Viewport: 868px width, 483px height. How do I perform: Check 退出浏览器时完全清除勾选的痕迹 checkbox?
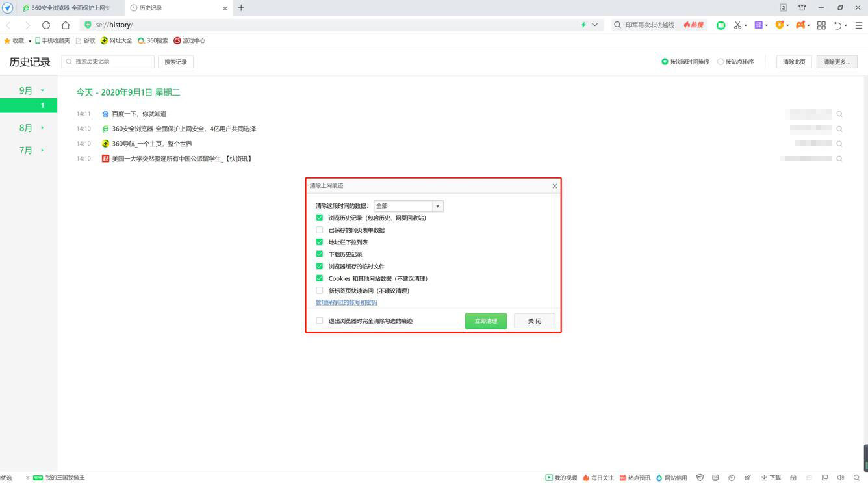click(319, 320)
